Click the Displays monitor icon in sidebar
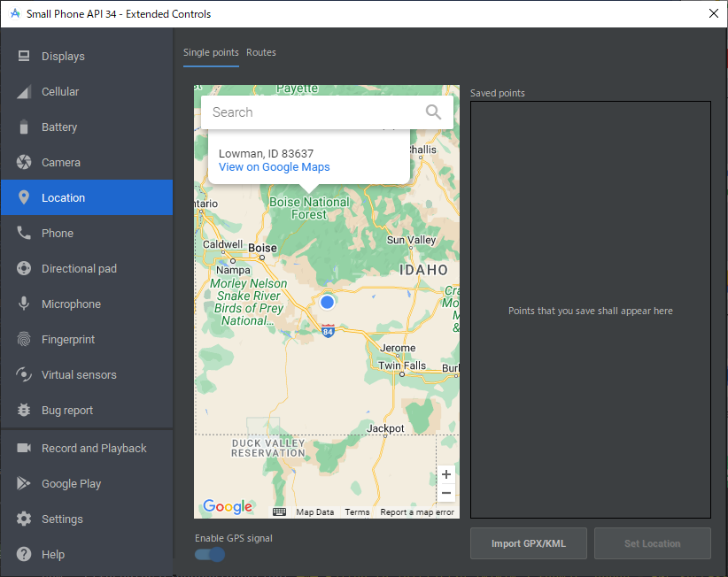This screenshot has height=577, width=728. (24, 57)
